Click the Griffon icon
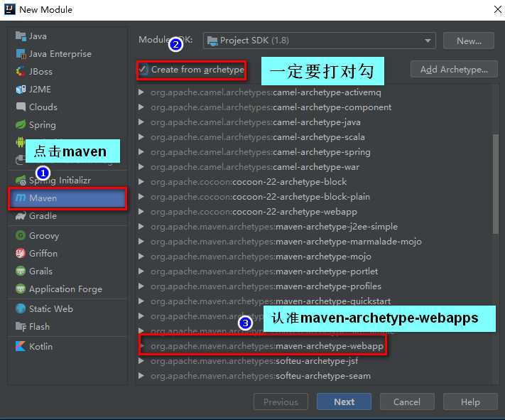 coord(21,254)
